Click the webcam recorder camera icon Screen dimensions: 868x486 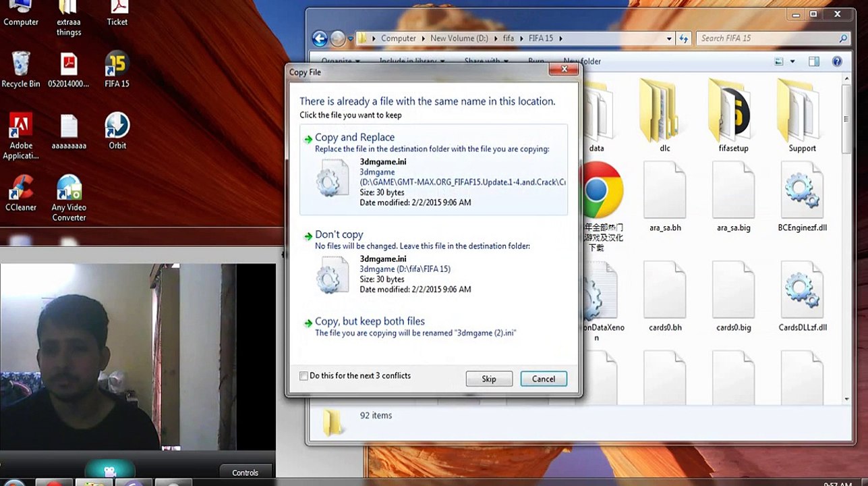coord(110,471)
